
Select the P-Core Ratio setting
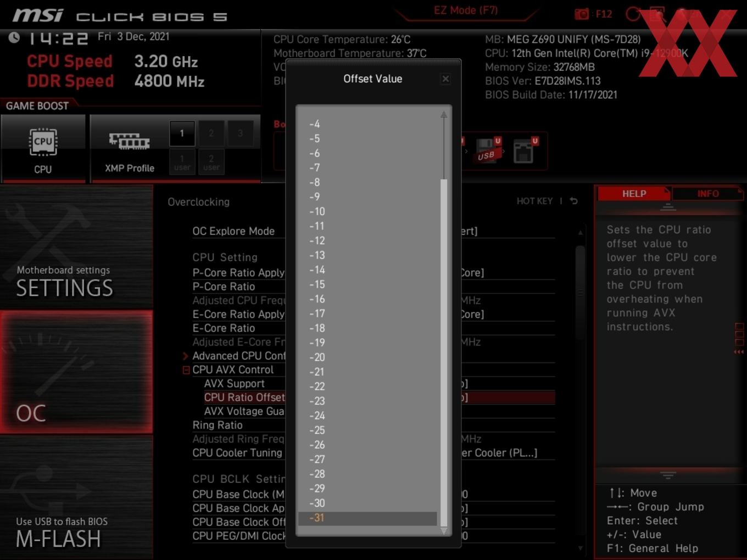(x=224, y=287)
